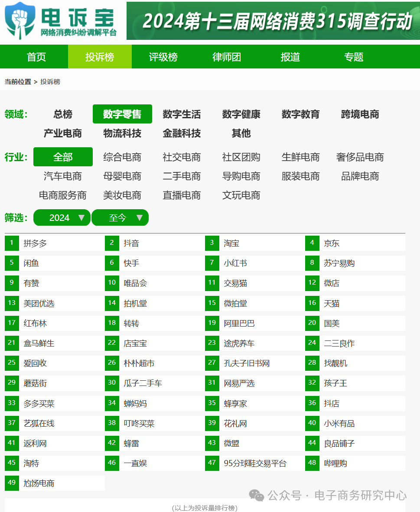Select the 跨境电商 category
This screenshot has width=420, height=512.
point(360,114)
